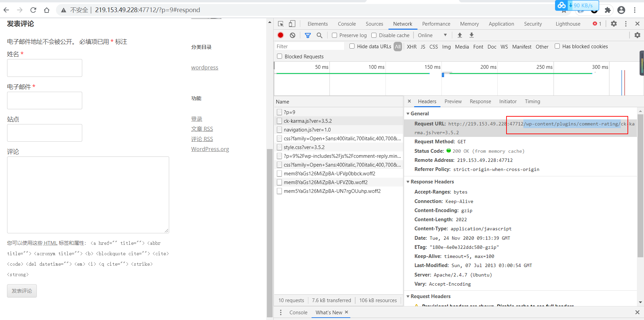This screenshot has width=644, height=320.
Task: Open the Online throttling dropdown
Action: point(433,35)
